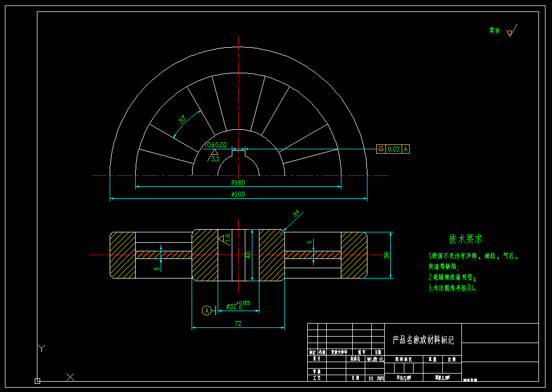Click the 比例 scale cell in title block

pyautogui.click(x=452, y=358)
